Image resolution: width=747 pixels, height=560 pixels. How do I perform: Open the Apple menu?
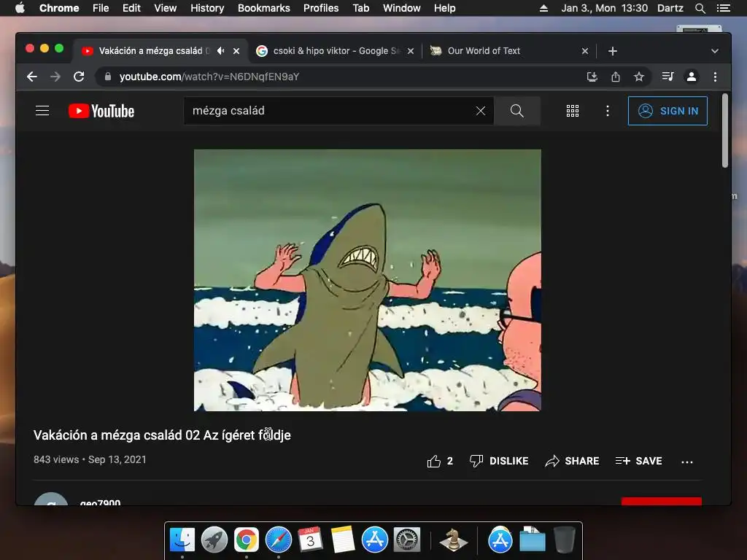(20, 8)
